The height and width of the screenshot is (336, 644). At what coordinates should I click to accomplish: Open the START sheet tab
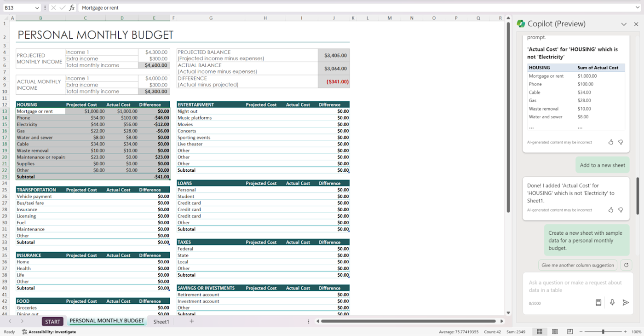coord(52,321)
